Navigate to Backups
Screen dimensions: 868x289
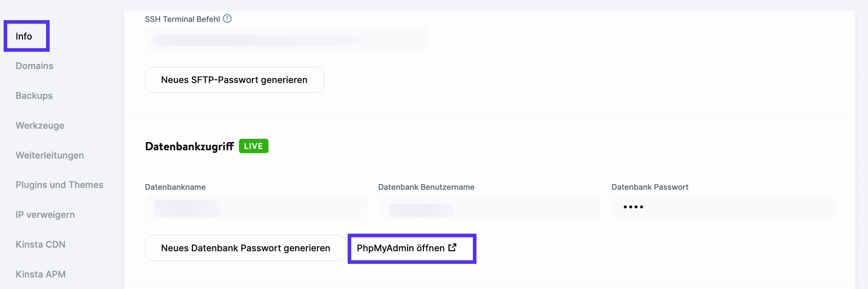pyautogui.click(x=34, y=96)
